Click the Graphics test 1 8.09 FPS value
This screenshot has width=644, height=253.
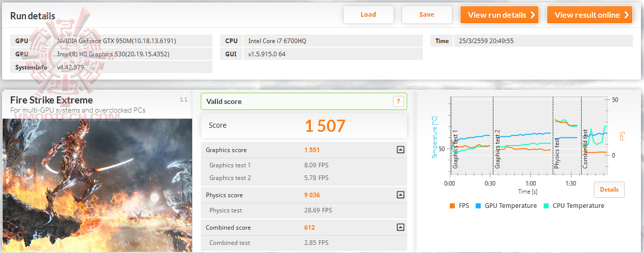pyautogui.click(x=316, y=165)
